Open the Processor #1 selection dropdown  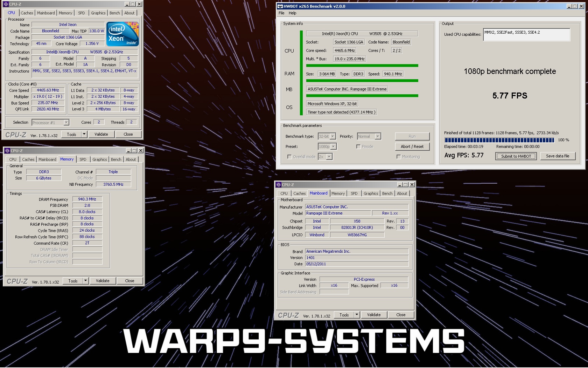coord(50,122)
